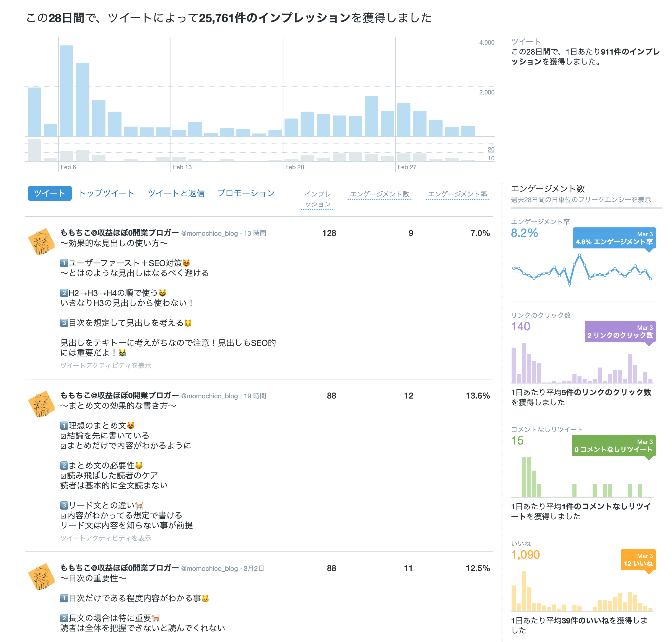Click the engagement rate line chart peak
672x642 pixels.
click(x=579, y=255)
